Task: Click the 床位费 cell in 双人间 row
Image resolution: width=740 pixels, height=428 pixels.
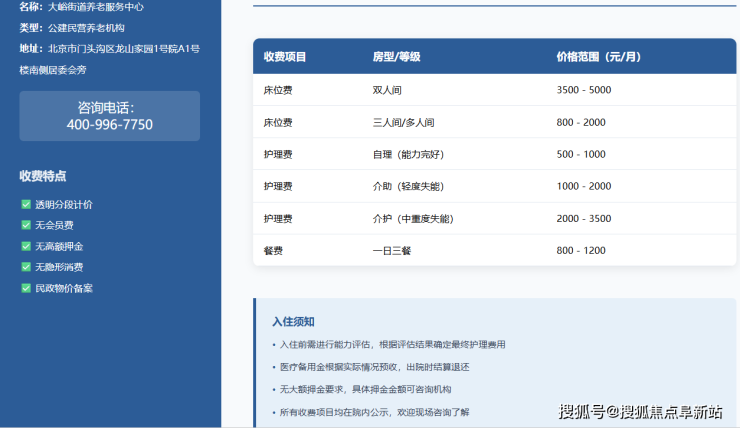Action: 278,90
